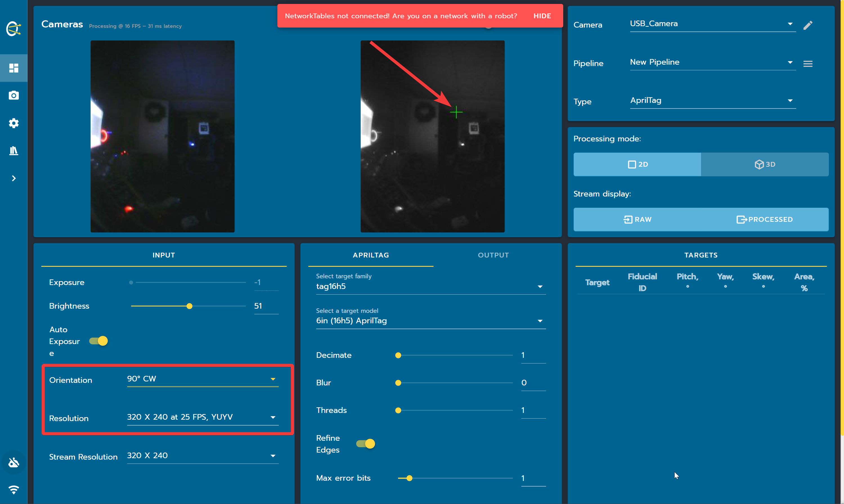Open the Camera settings page from the sidebar
The height and width of the screenshot is (504, 844).
pyautogui.click(x=14, y=96)
